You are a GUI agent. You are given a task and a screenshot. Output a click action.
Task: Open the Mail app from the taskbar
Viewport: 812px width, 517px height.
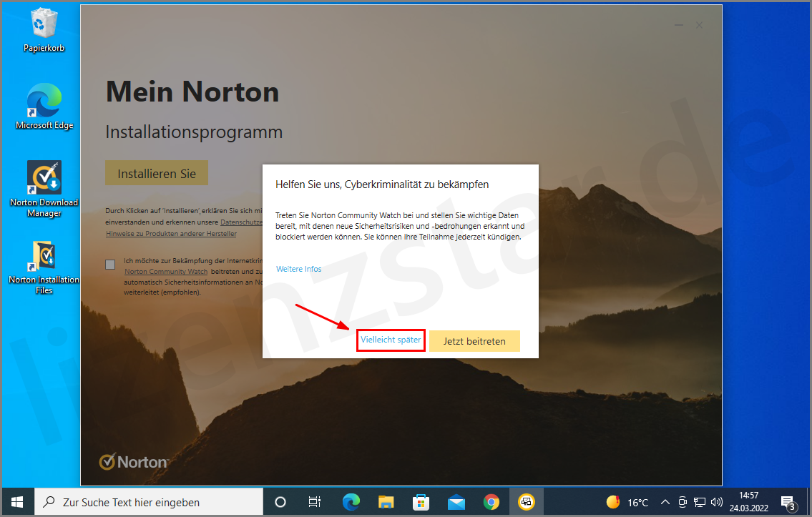tap(456, 502)
